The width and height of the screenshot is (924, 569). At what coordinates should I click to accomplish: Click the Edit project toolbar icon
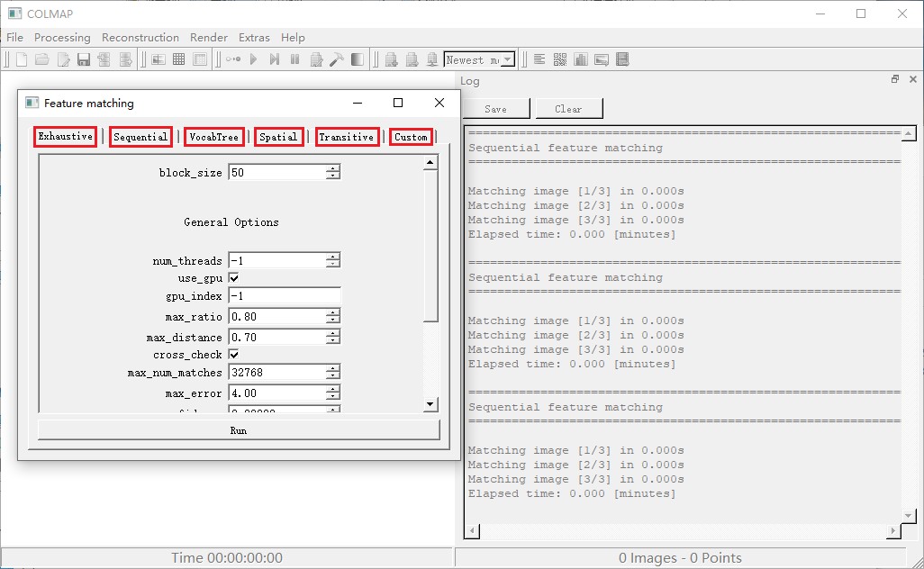point(63,59)
